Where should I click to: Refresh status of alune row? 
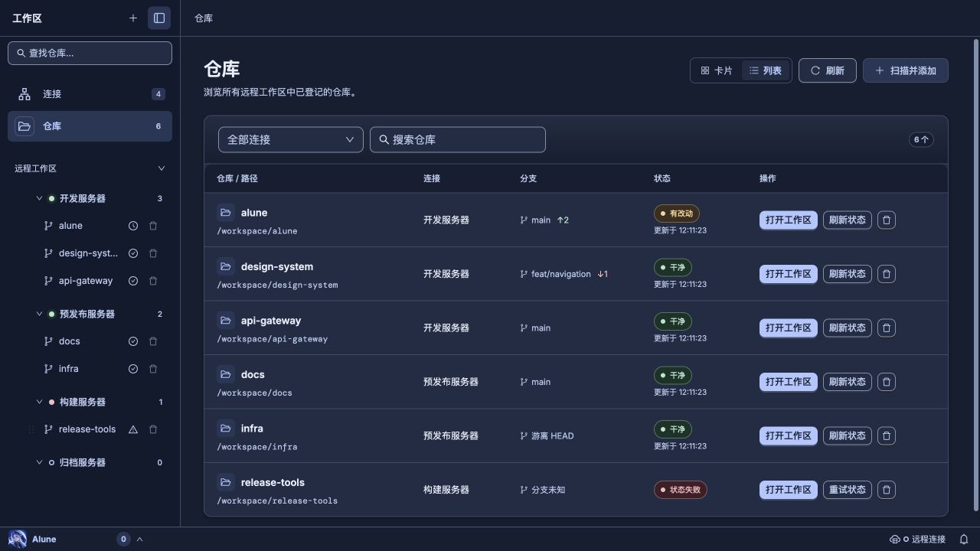(x=848, y=220)
